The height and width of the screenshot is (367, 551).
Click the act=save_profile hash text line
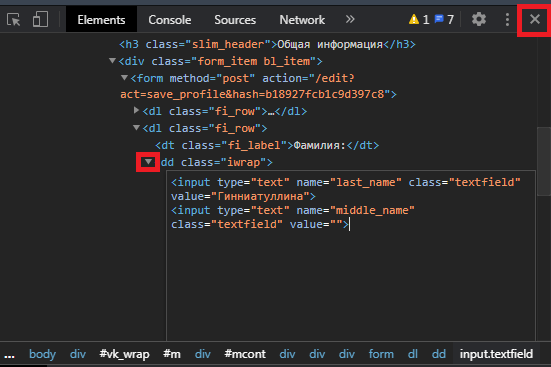pos(258,94)
